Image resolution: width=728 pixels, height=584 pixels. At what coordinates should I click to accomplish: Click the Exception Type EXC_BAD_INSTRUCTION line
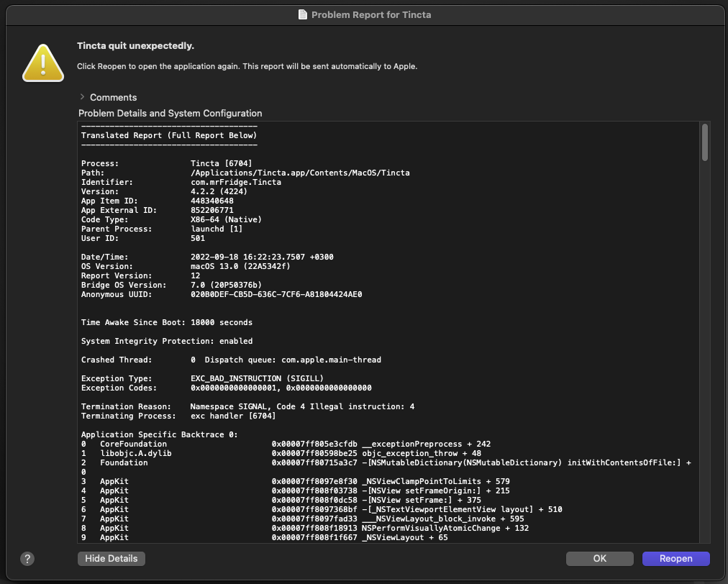(x=257, y=378)
